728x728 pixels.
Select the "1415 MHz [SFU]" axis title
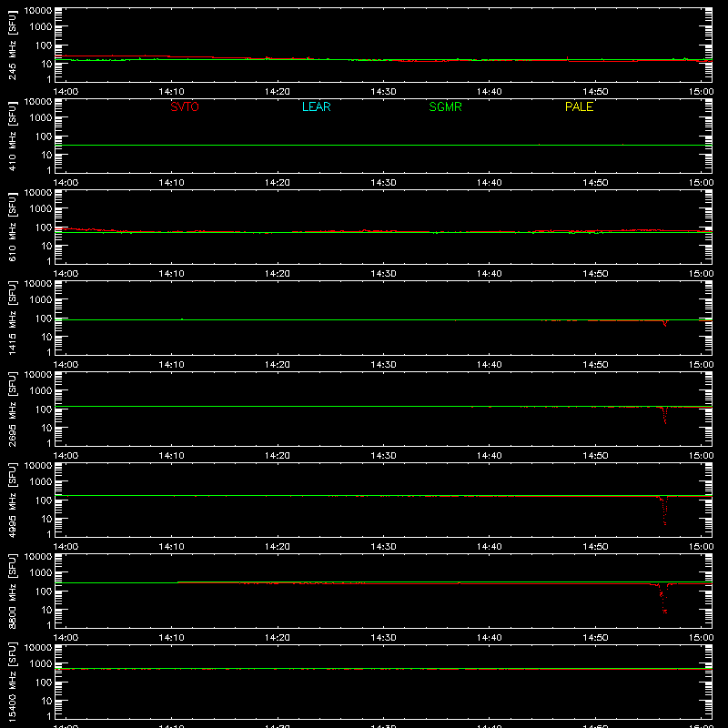[13, 318]
